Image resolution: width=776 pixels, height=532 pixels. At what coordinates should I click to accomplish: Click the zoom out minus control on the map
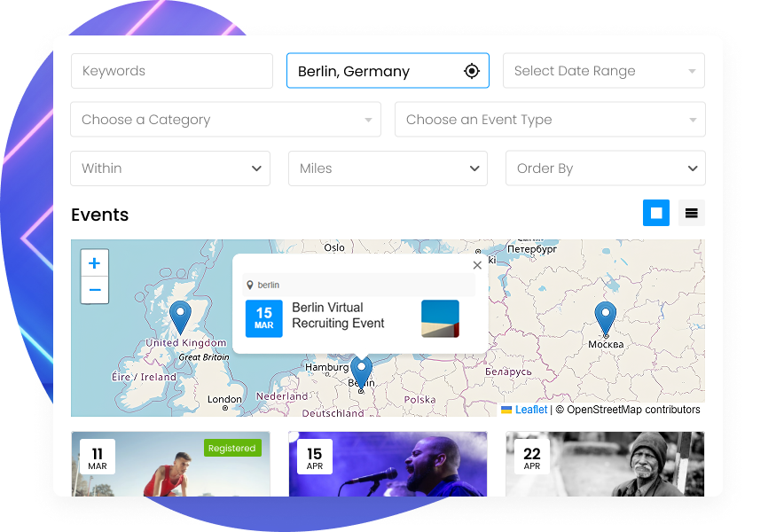click(x=94, y=290)
